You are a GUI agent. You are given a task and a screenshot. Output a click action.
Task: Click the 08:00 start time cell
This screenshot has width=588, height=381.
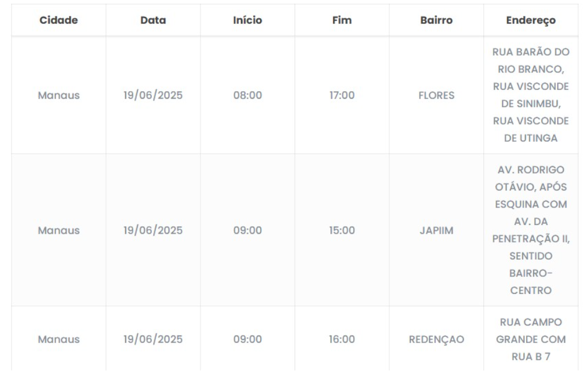247,95
